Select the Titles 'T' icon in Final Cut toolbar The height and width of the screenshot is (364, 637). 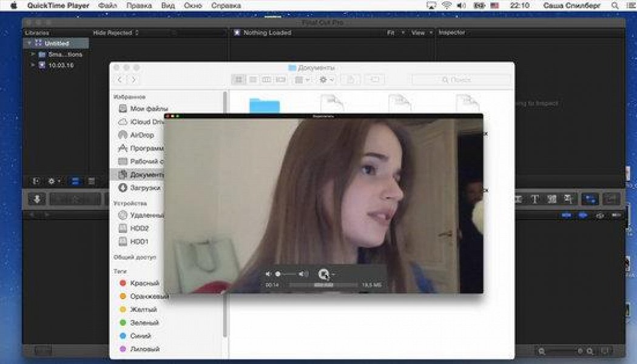pyautogui.click(x=535, y=199)
